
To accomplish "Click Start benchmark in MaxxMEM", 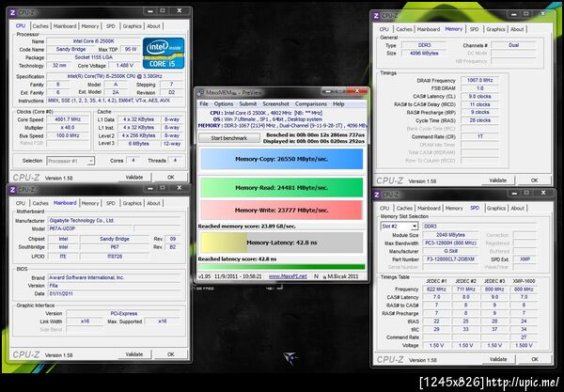I will coord(229,138).
